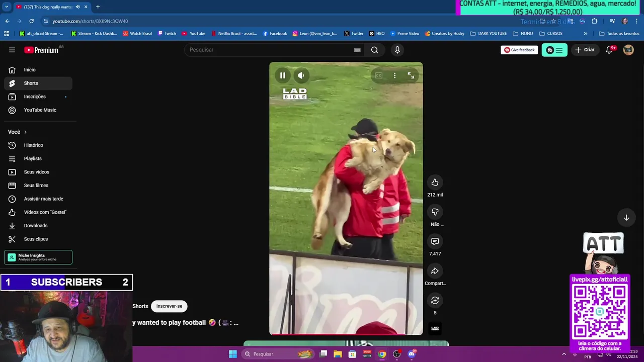Open Histórico in the sidebar
The width and height of the screenshot is (644, 362).
[38, 145]
